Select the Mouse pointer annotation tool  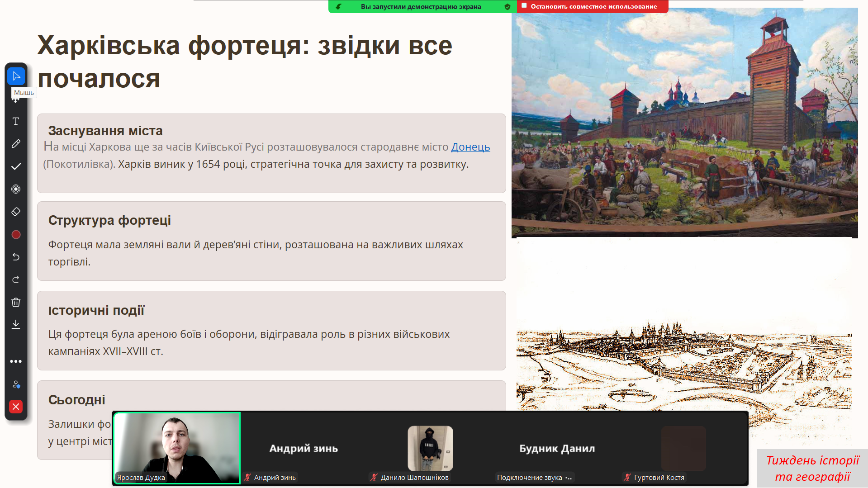(x=16, y=76)
